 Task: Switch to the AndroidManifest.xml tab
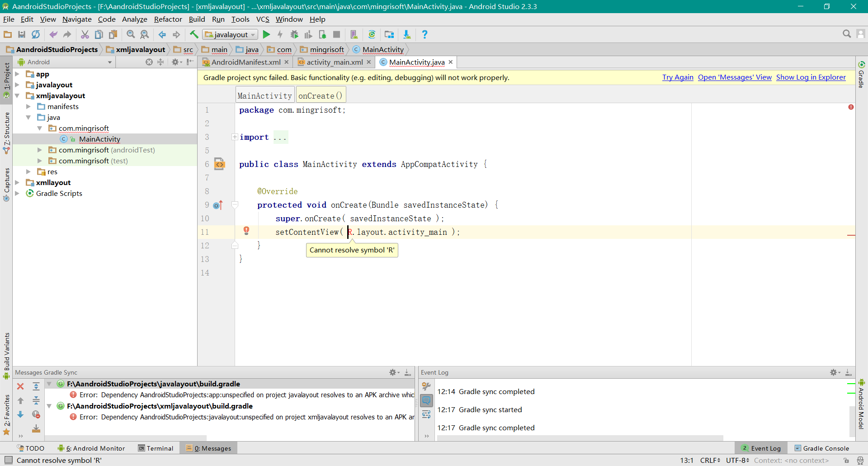pyautogui.click(x=245, y=62)
